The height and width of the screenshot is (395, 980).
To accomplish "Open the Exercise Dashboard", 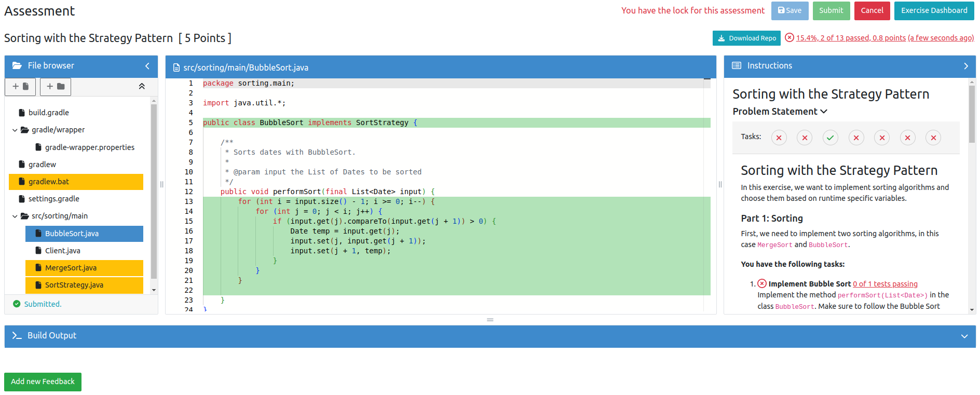I will pos(934,10).
